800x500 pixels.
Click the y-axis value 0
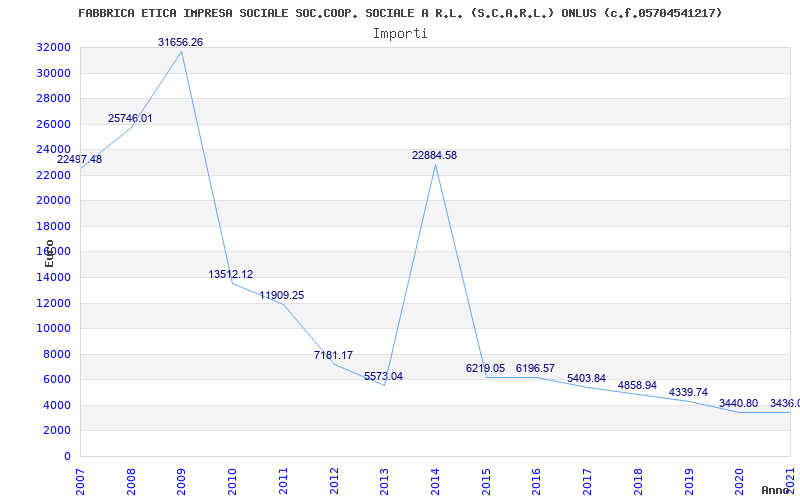click(67, 456)
